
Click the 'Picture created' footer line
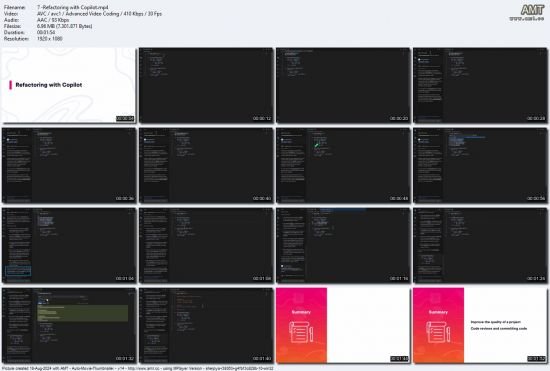[138, 368]
